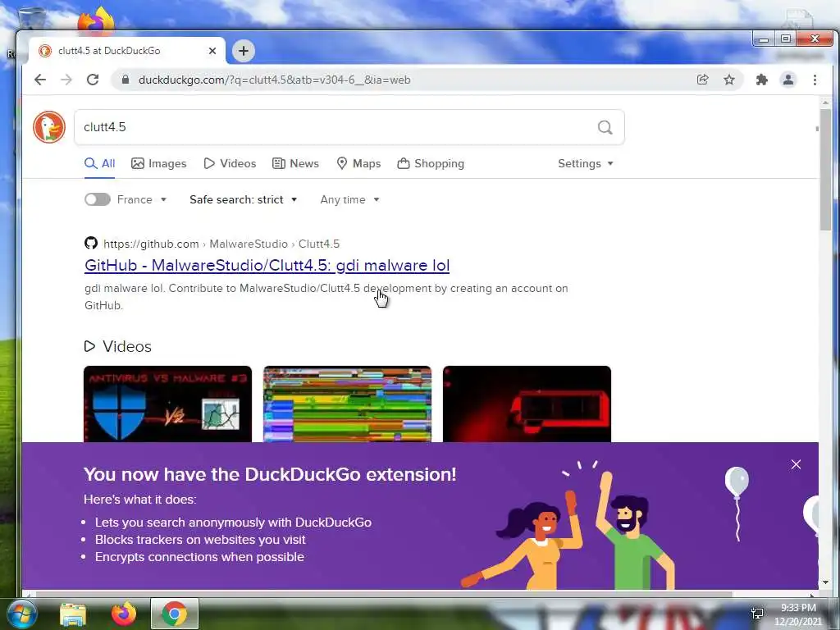Switch to the Images tab

tap(159, 163)
